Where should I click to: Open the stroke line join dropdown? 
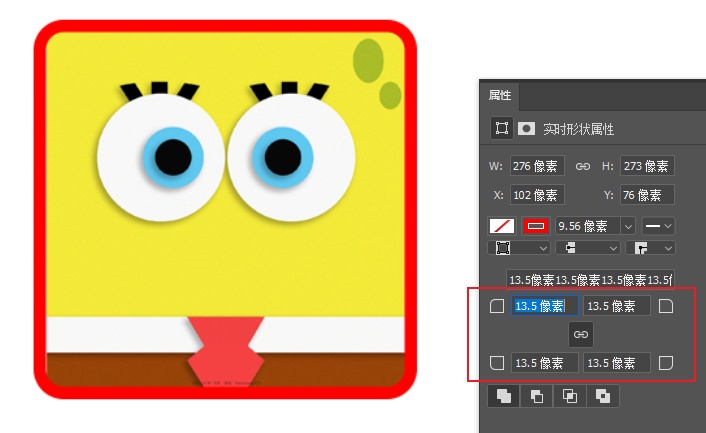pos(650,248)
